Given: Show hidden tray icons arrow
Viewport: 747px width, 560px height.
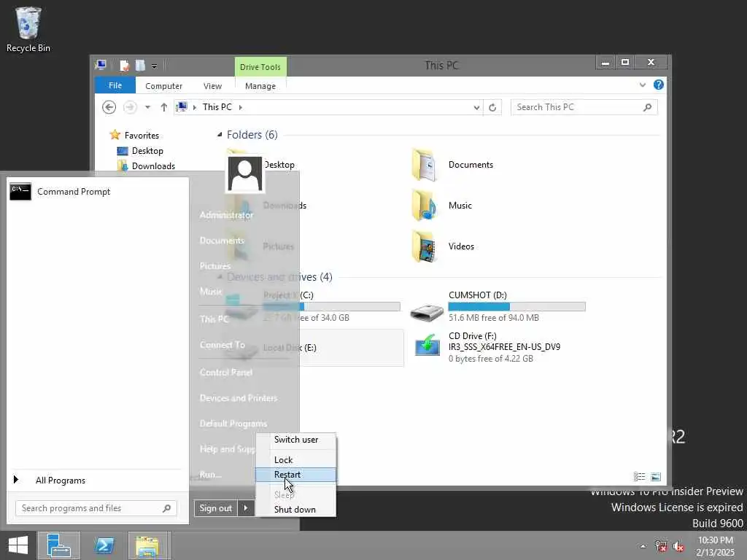Looking at the screenshot, I should (643, 546).
